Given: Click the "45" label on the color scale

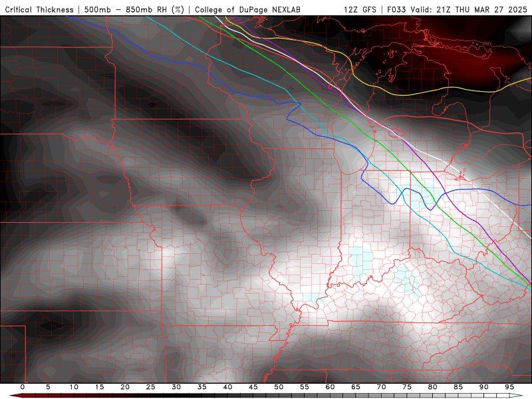Looking at the screenshot, I should point(253,387).
